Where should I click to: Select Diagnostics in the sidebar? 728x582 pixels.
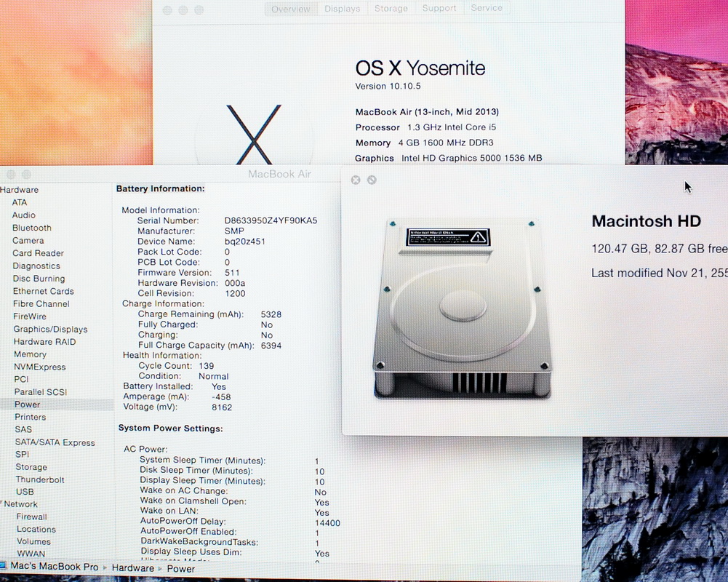(x=36, y=266)
